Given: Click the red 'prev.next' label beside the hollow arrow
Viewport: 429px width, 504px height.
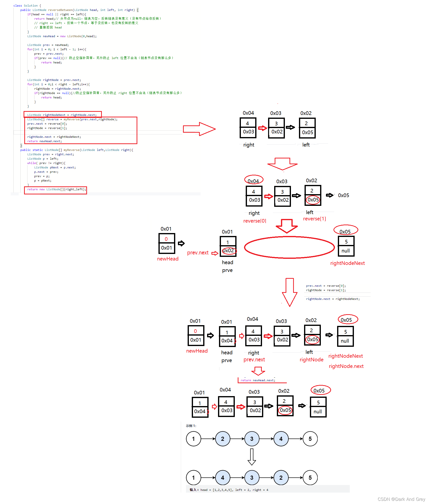Looking at the screenshot, I should click(x=198, y=253).
